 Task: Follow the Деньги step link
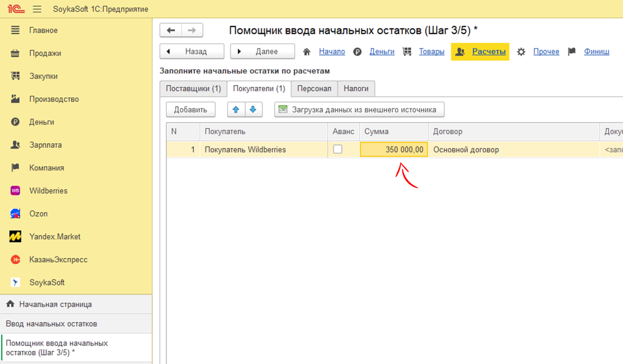tap(382, 52)
